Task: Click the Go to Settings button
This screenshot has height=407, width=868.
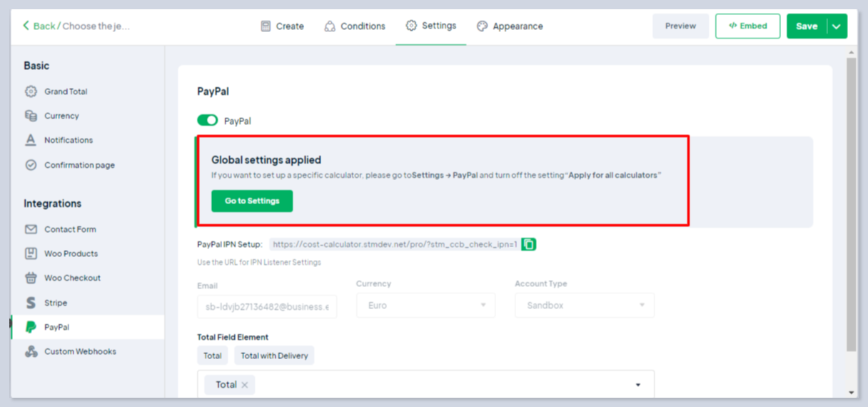Action: pos(252,201)
